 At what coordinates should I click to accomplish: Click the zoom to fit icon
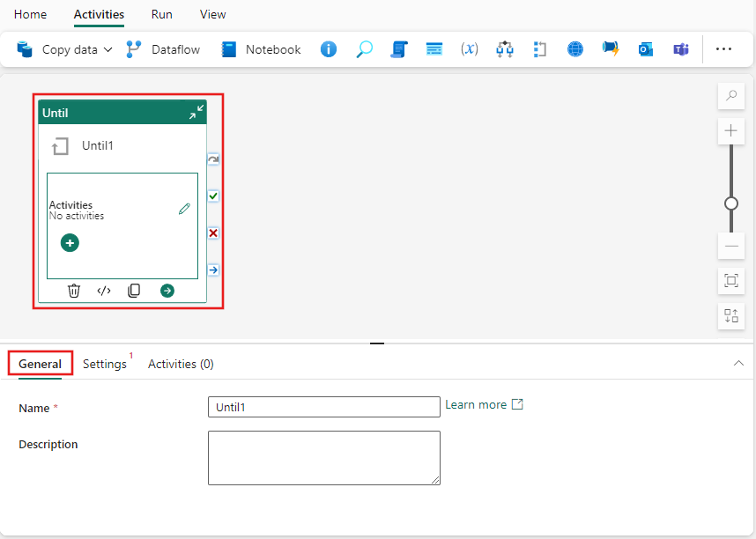point(730,281)
